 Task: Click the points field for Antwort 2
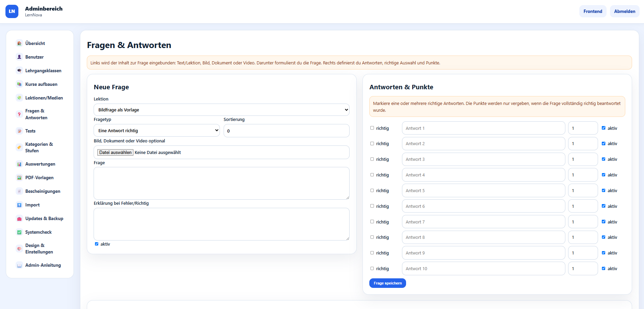point(583,143)
